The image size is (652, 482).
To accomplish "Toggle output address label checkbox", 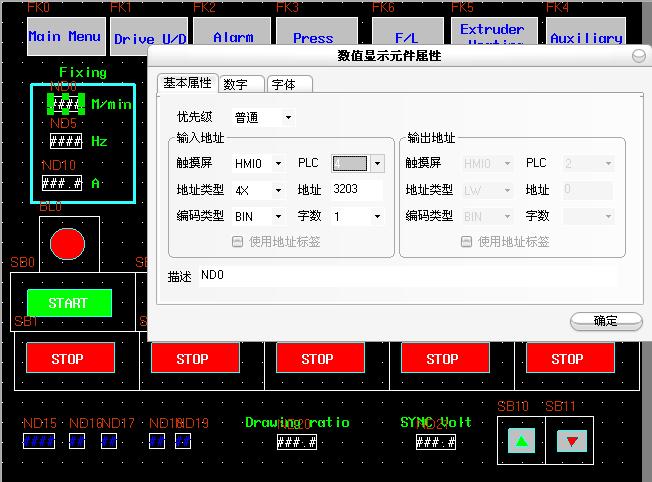I will pos(466,241).
